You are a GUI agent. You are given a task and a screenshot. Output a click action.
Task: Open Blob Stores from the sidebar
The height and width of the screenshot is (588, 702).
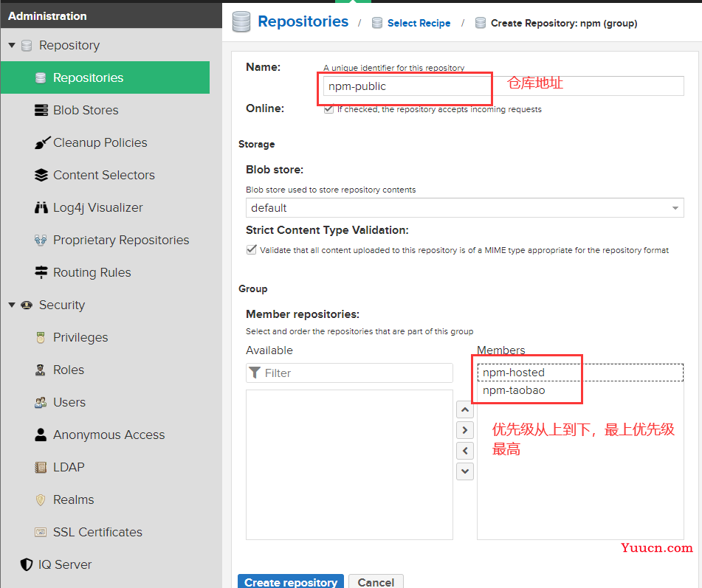pos(86,110)
